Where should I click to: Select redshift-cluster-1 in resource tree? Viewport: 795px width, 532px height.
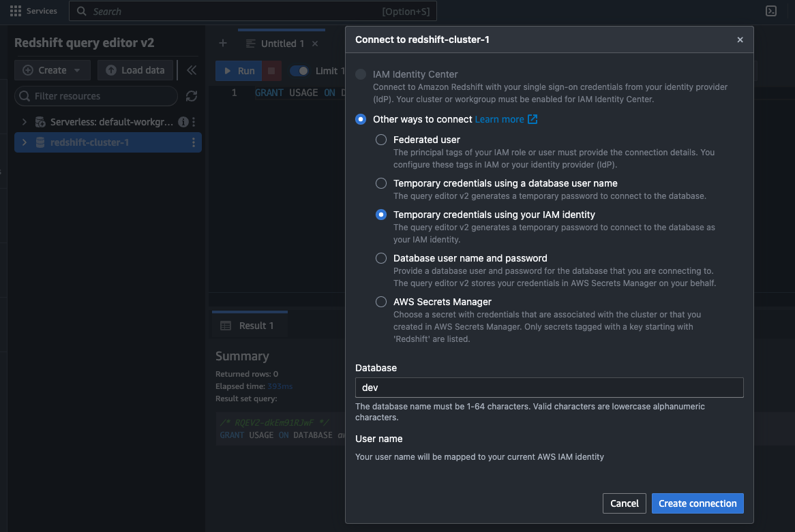pyautogui.click(x=90, y=142)
